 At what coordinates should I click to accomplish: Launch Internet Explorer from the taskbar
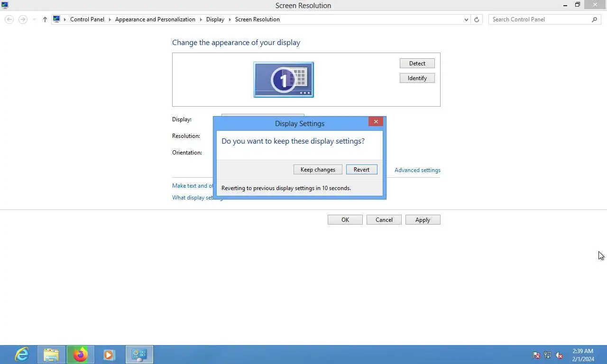tap(22, 355)
